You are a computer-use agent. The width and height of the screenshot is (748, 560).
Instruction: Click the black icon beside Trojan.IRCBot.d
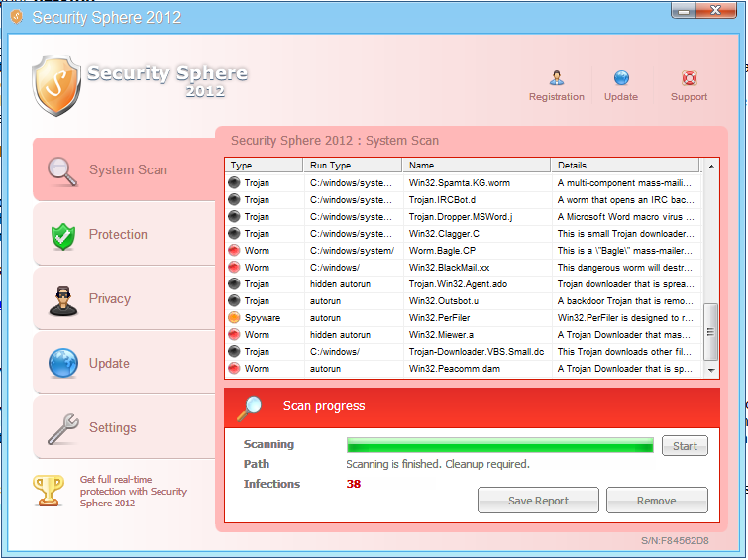(234, 199)
